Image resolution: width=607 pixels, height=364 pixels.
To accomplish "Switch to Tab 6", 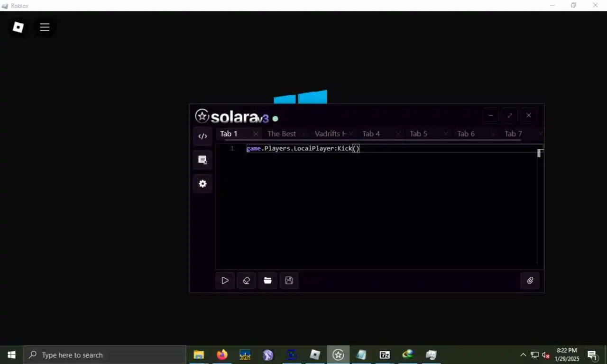I will coord(466,134).
